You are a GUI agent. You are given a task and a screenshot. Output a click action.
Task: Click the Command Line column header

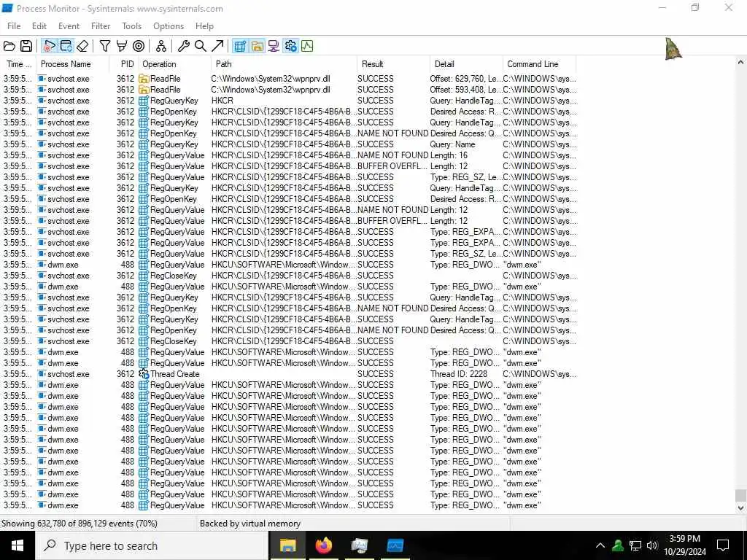tap(539, 64)
